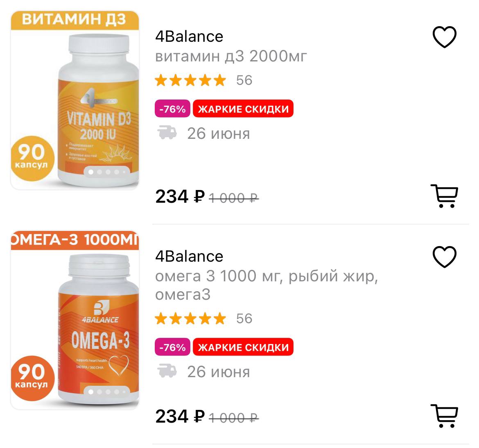Add Vitamin D3 to shopping cart
Image resolution: width=479 pixels, height=448 pixels.
444,196
